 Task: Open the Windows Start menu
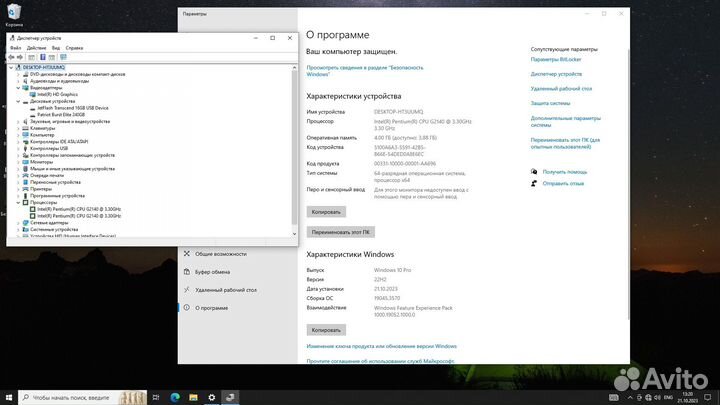pos(9,397)
